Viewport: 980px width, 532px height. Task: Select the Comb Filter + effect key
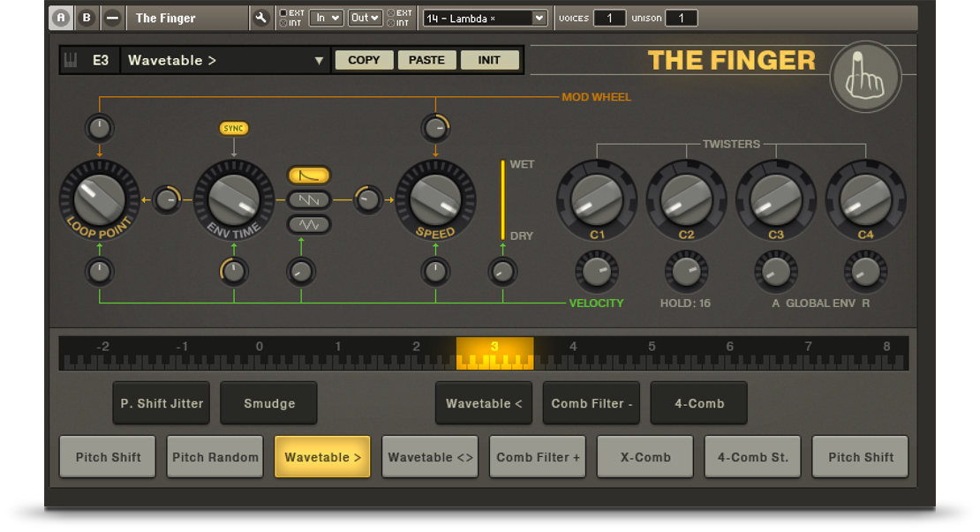coord(538,457)
